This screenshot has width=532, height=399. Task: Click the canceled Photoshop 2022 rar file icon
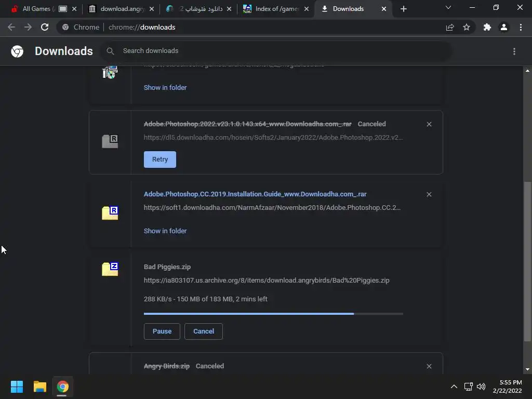coord(110,141)
